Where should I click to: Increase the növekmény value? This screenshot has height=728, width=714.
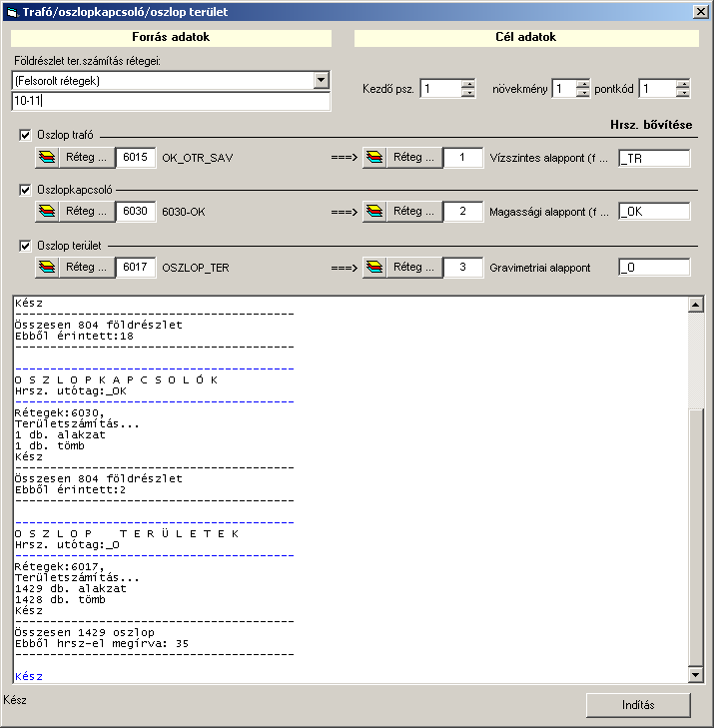click(582, 84)
